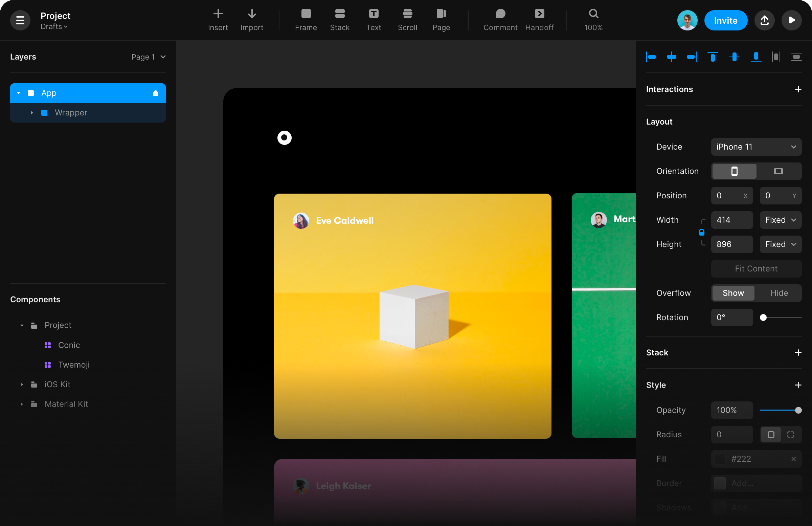Open the Device dropdown for iPhone 11
The height and width of the screenshot is (526, 812).
coord(757,146)
